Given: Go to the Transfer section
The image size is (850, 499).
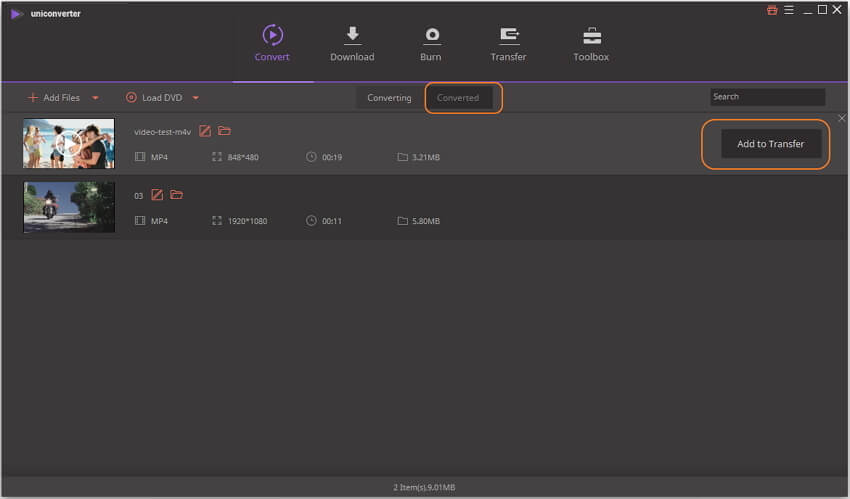Looking at the screenshot, I should [508, 43].
